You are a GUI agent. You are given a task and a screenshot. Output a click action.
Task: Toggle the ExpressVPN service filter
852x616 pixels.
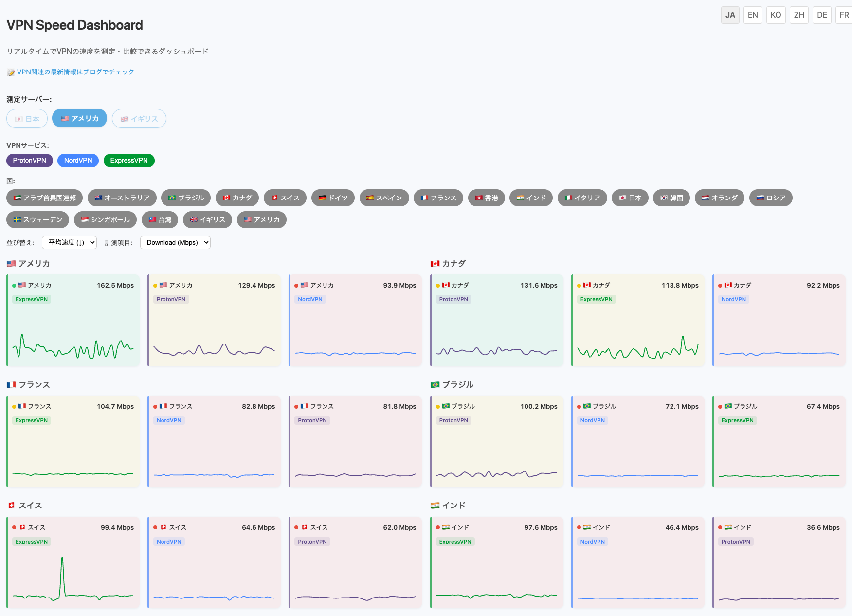coord(129,161)
